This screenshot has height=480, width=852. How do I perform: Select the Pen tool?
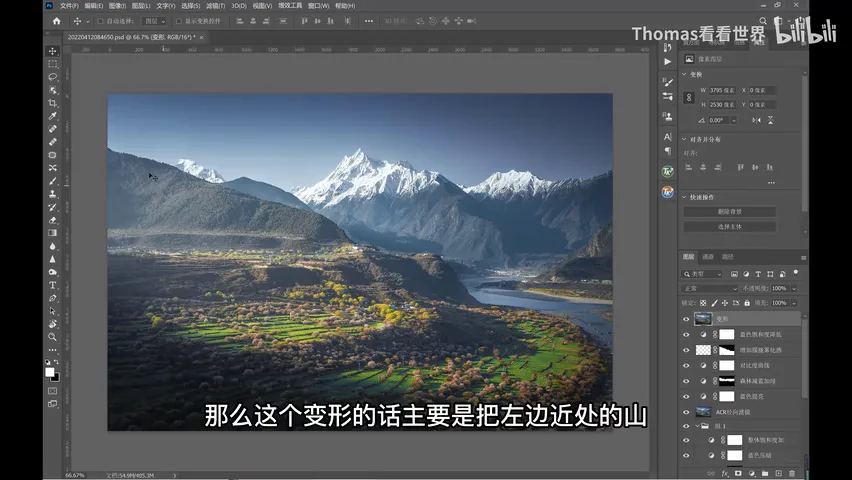click(x=53, y=298)
